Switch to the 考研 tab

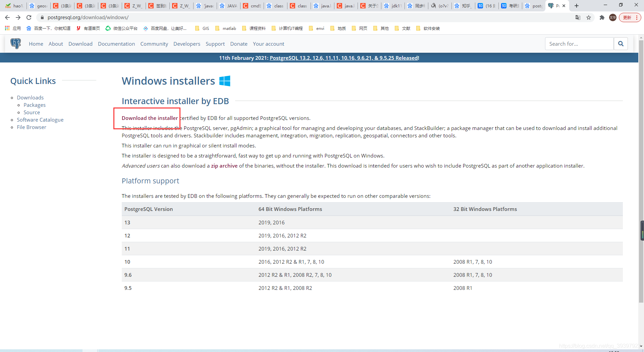511,6
